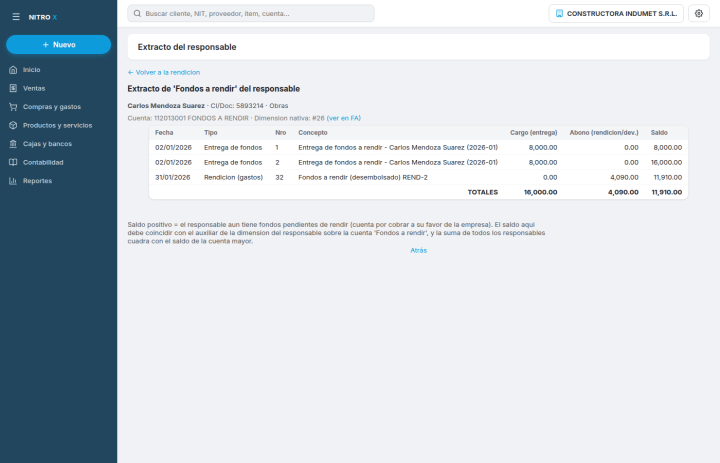Click the Saldo column header
Screen dimensions: 720x463
659,132
